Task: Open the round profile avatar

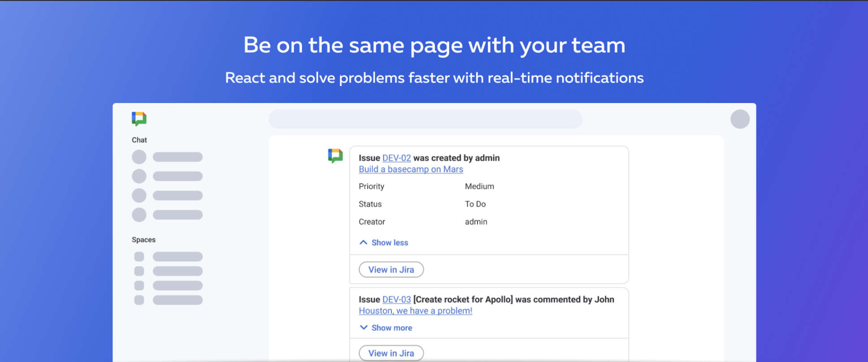Action: click(740, 119)
